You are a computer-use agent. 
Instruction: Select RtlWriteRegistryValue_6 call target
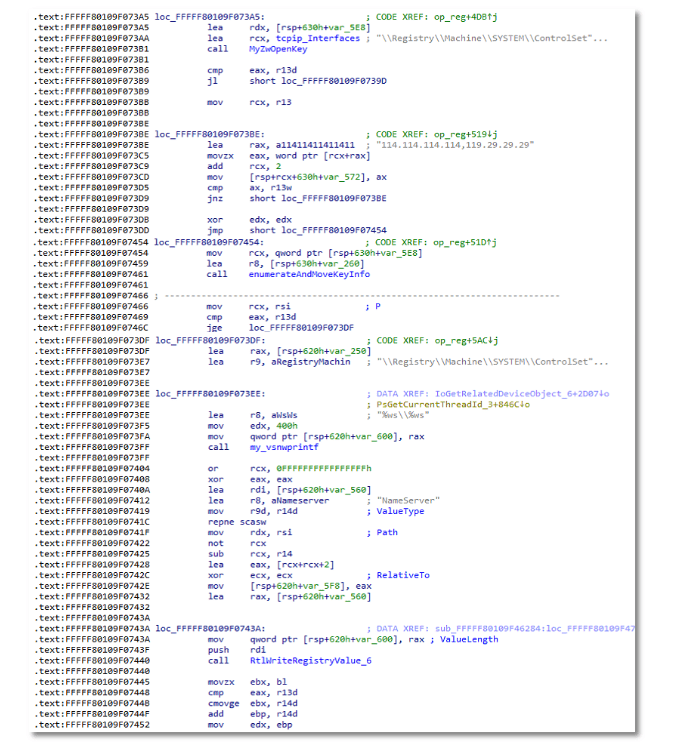point(311,661)
